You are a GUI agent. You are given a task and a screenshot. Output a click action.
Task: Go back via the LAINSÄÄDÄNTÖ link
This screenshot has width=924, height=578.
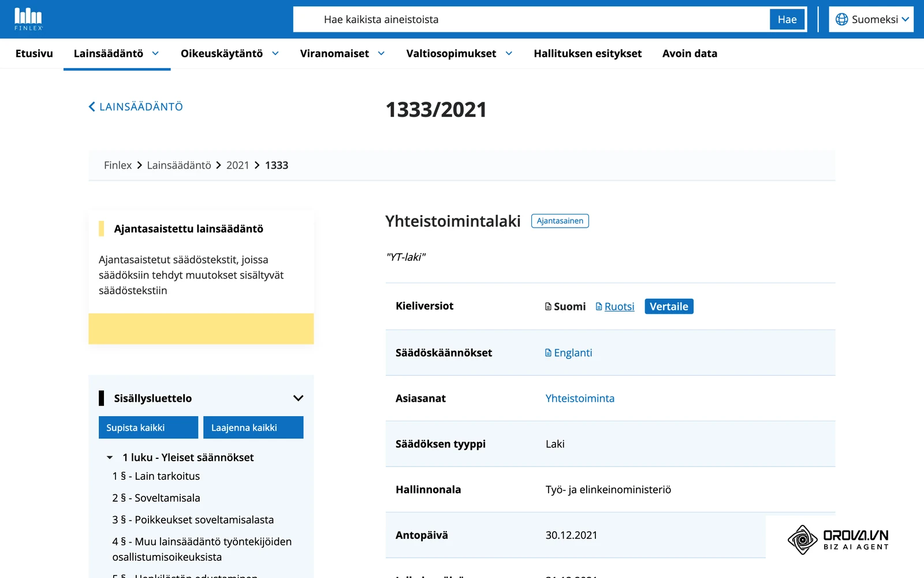click(x=141, y=107)
